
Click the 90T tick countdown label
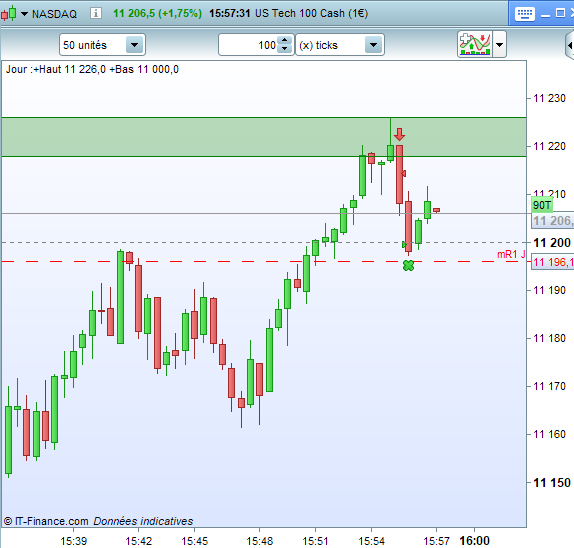click(x=542, y=205)
